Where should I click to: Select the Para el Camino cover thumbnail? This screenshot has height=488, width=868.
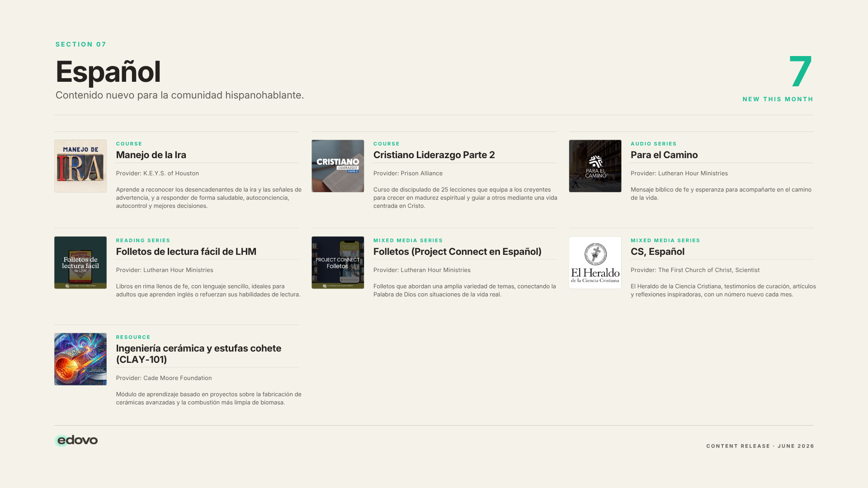[595, 166]
